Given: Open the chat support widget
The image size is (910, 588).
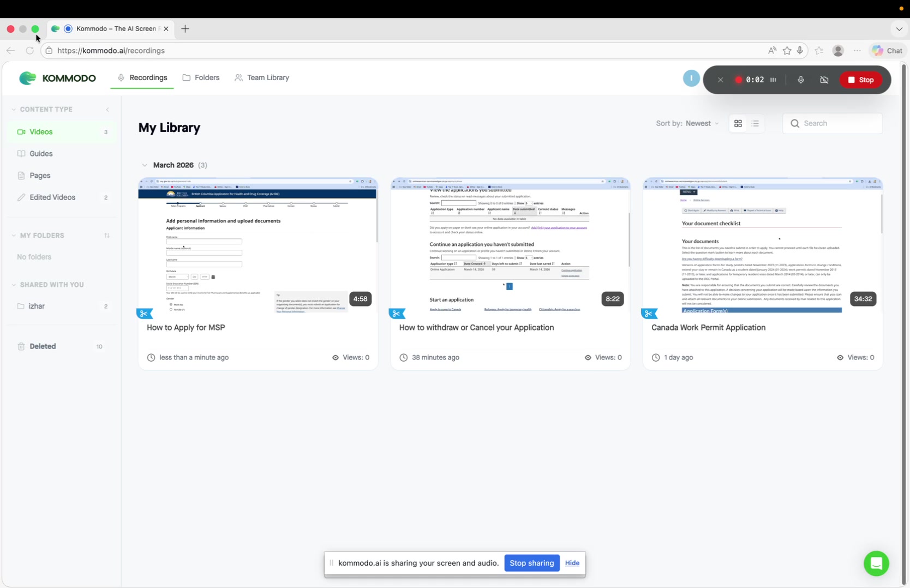Looking at the screenshot, I should coord(876,563).
